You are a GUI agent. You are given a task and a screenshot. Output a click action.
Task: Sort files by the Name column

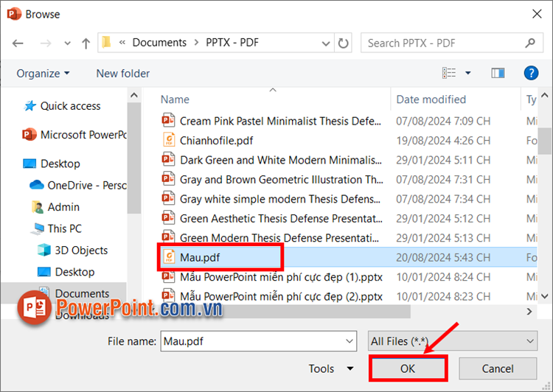pyautogui.click(x=175, y=99)
